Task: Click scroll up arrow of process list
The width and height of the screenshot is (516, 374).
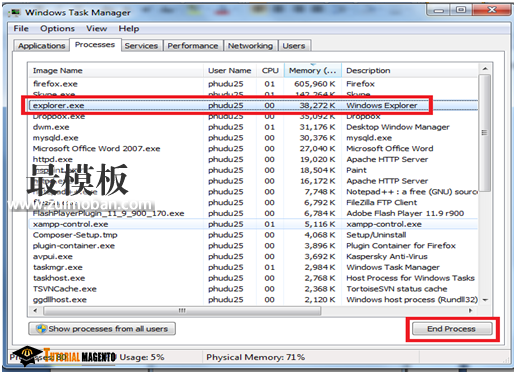Action: (x=485, y=69)
